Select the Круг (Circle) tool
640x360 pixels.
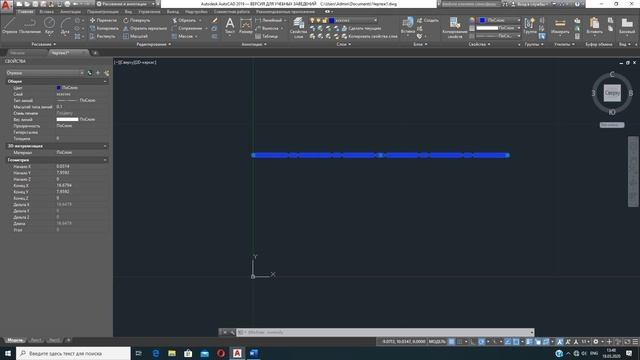coord(49,26)
